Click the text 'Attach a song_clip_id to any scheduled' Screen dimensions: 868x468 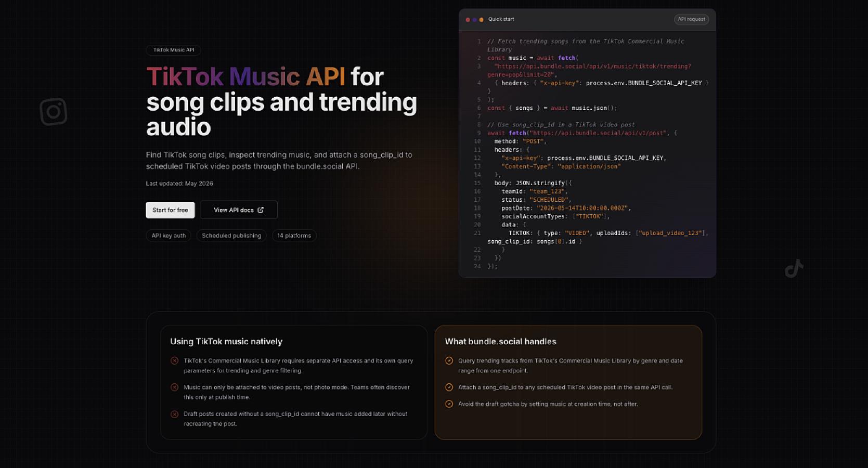point(565,387)
